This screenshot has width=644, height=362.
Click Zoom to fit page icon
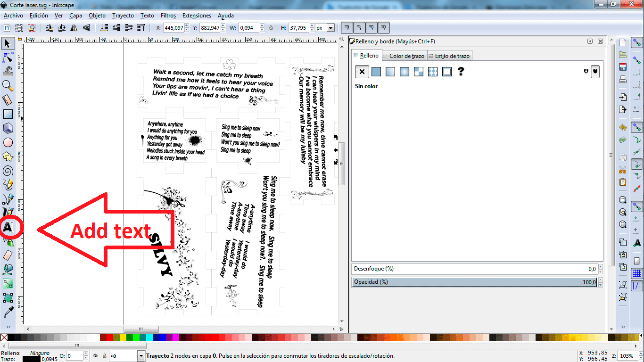click(623, 224)
